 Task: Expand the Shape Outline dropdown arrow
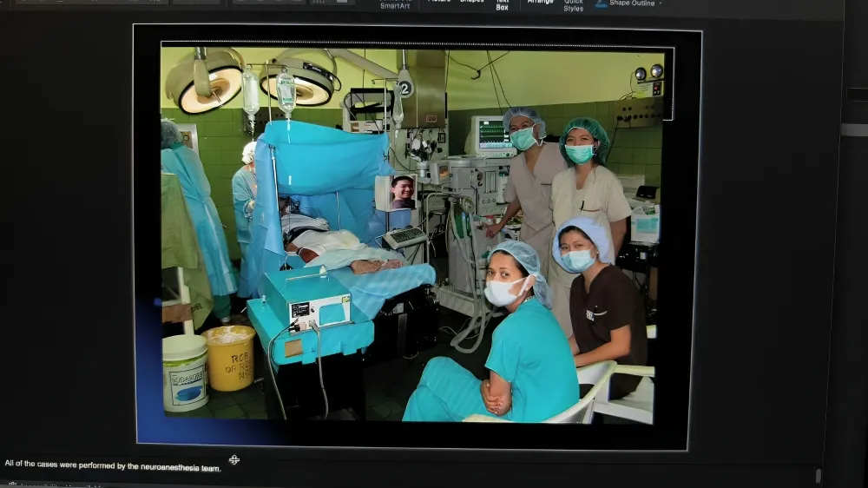tap(660, 3)
